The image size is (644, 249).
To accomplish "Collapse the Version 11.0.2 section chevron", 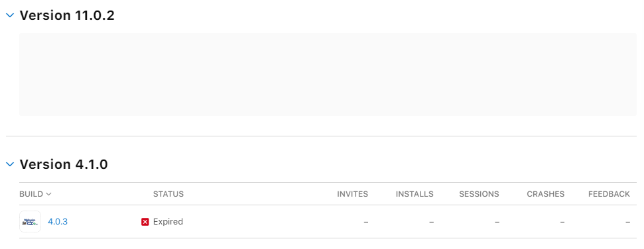I will [x=10, y=16].
